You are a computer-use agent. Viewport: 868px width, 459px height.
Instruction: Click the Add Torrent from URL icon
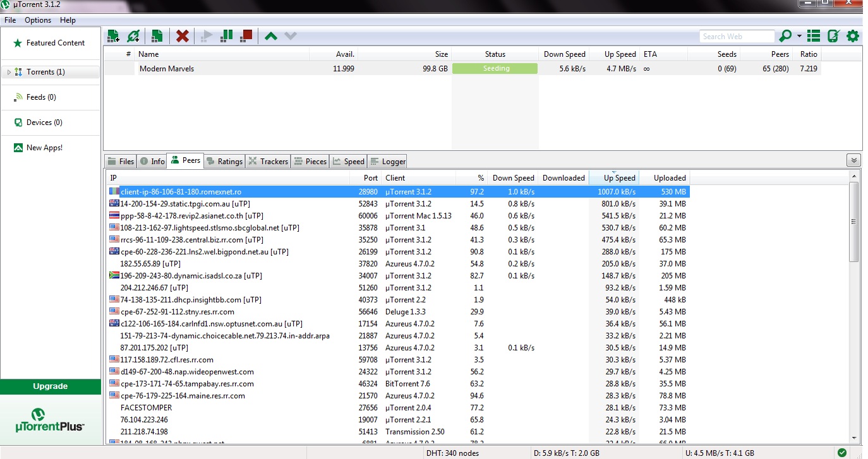point(133,36)
